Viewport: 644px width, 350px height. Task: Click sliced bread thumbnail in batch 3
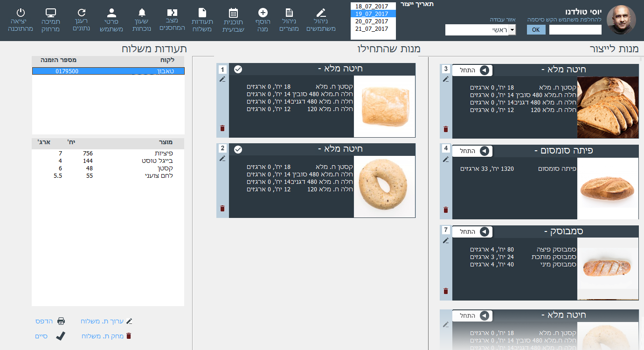[x=608, y=107]
